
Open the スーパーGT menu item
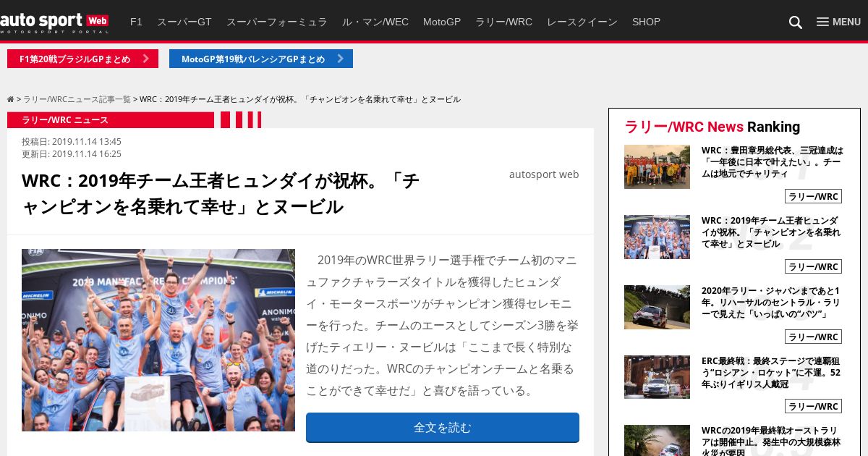click(x=184, y=22)
